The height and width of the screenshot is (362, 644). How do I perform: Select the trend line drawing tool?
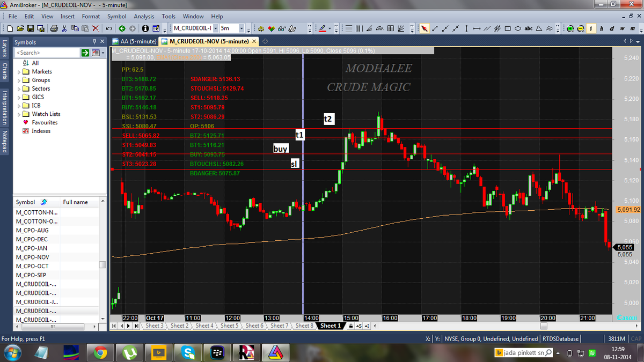(435, 28)
